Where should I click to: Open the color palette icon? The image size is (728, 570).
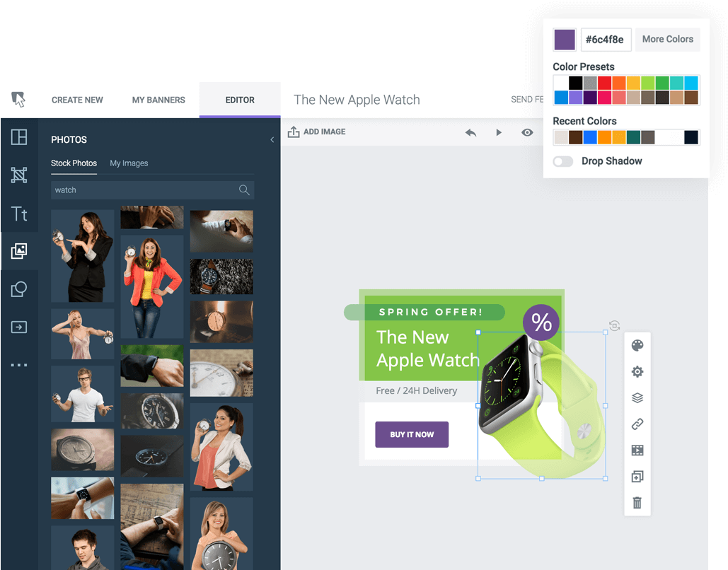[637, 345]
